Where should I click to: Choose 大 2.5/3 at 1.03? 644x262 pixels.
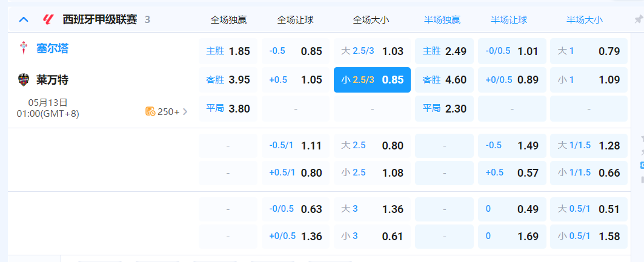[x=372, y=51]
